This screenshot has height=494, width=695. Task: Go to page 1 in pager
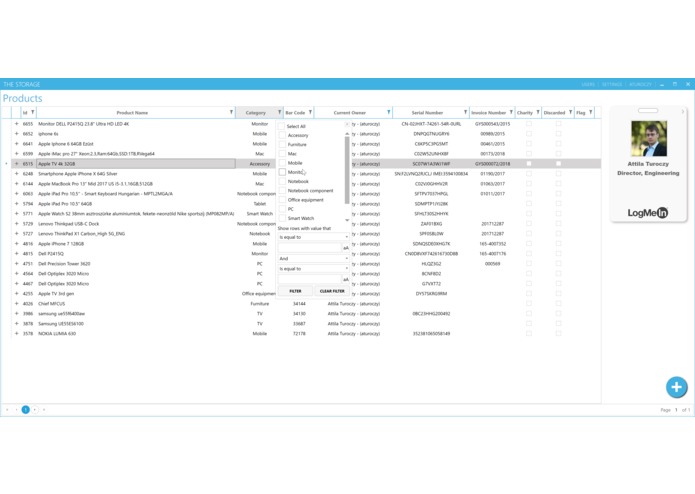pos(26,410)
